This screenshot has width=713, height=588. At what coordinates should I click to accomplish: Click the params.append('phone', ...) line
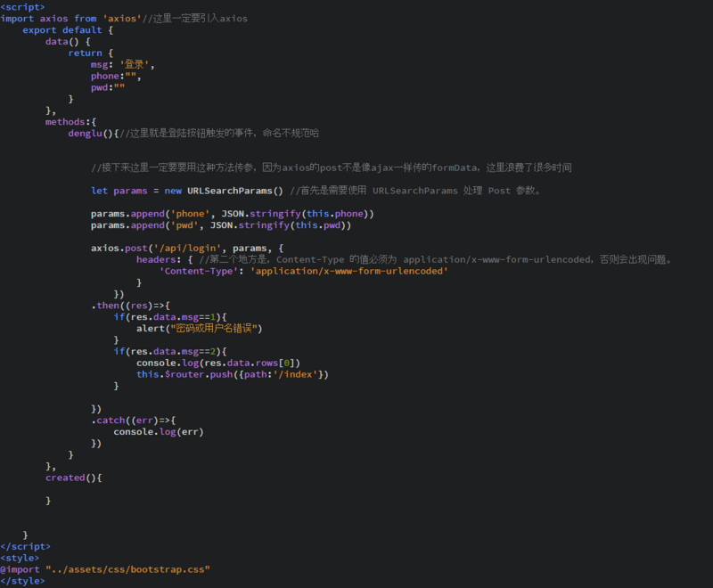click(x=233, y=214)
